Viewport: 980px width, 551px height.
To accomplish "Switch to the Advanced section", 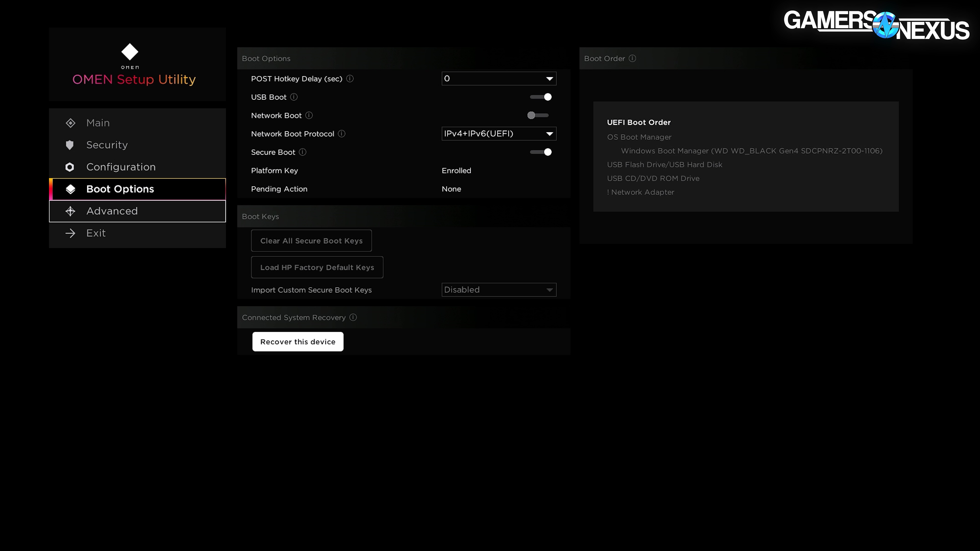I will click(137, 211).
